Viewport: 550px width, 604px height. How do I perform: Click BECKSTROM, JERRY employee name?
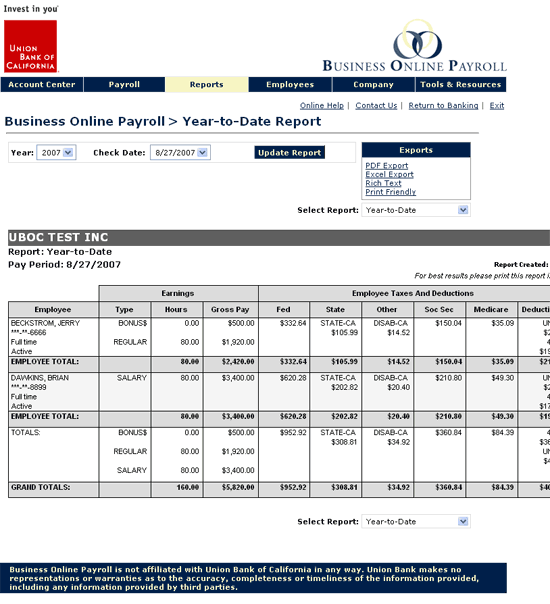45,323
